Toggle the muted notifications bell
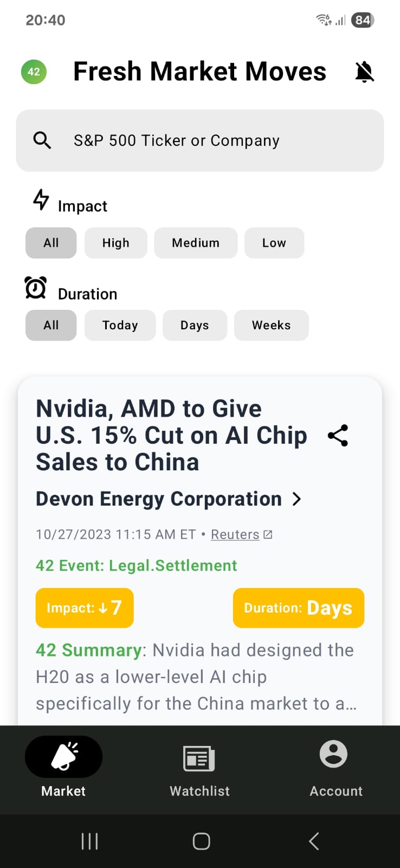 364,72
